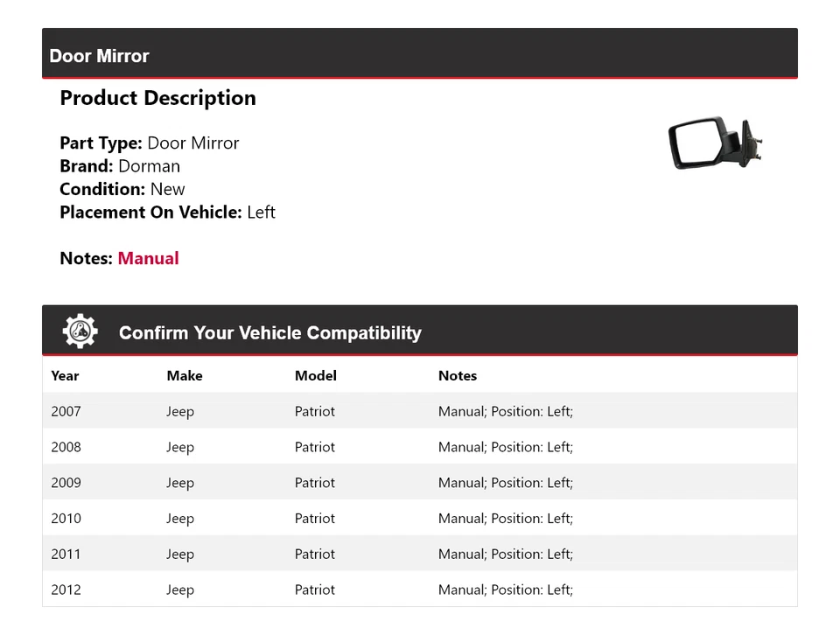Click the gear compatibility icon
Screen dimensions: 840x635
(x=80, y=331)
